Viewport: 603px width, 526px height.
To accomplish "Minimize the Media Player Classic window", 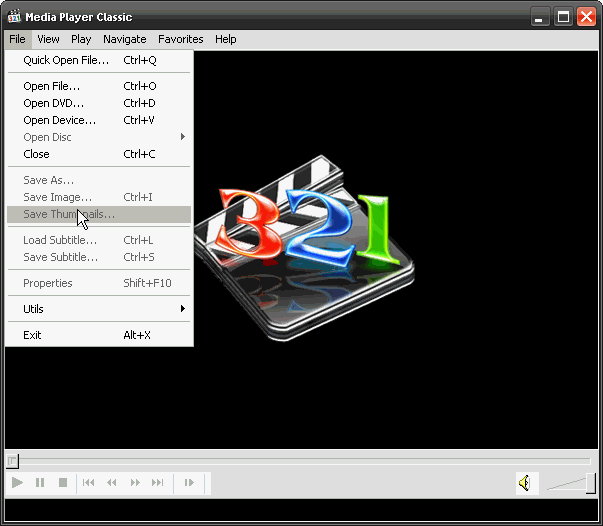I will coord(540,17).
